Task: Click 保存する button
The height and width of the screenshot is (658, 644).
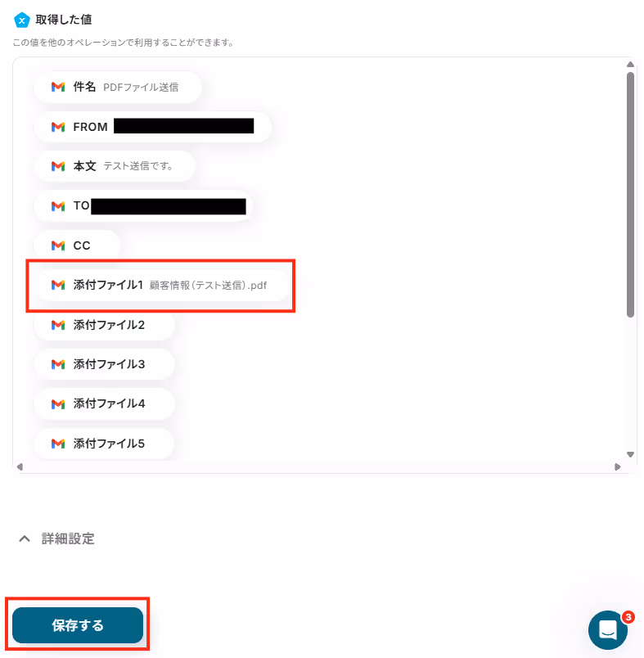Action: (78, 625)
